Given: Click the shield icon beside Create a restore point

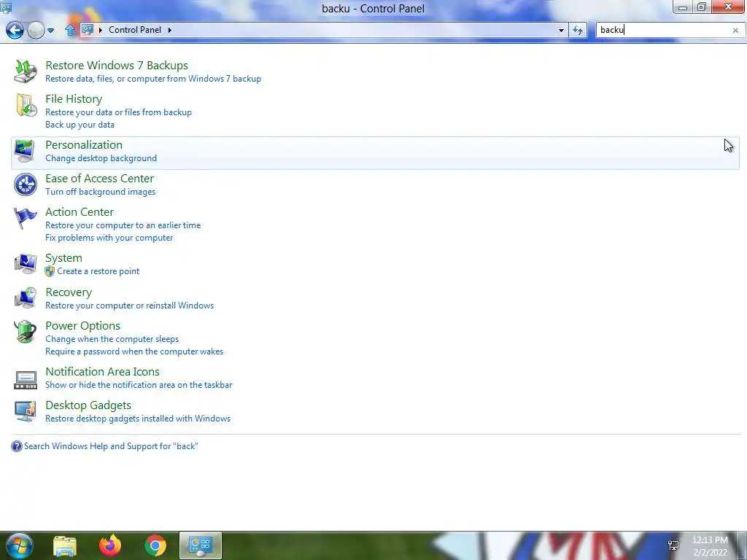Looking at the screenshot, I should point(50,271).
